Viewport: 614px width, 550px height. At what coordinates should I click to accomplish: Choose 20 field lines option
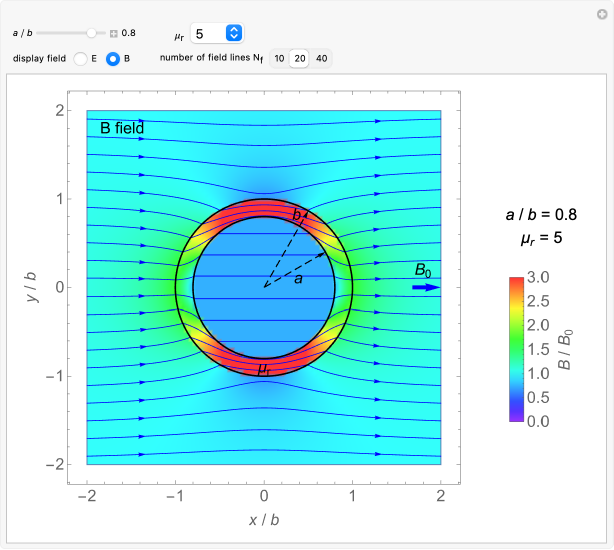(x=299, y=59)
